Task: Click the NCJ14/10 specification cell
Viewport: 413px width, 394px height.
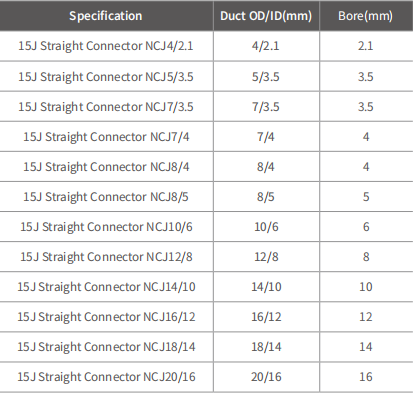Action: click(x=106, y=287)
